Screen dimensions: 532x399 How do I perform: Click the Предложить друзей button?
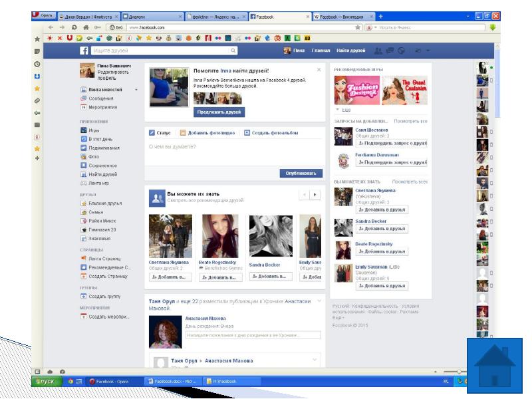219,112
